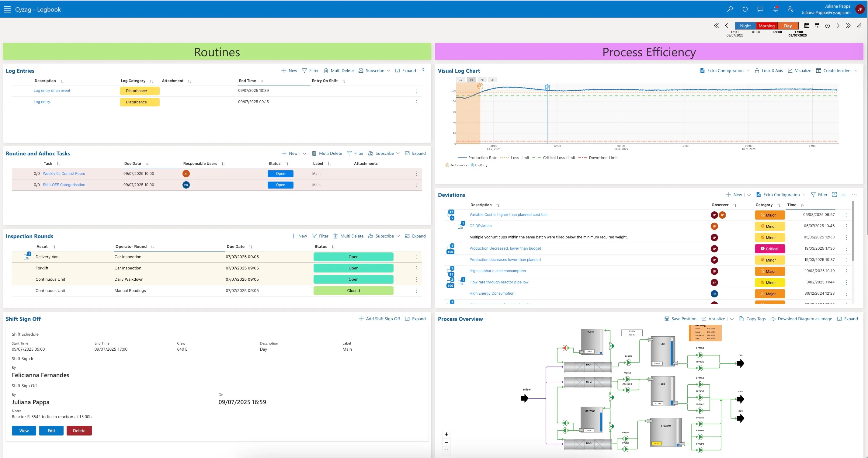The height and width of the screenshot is (458, 868).
Task: Select the 7d chart range button
Action: [x=482, y=80]
